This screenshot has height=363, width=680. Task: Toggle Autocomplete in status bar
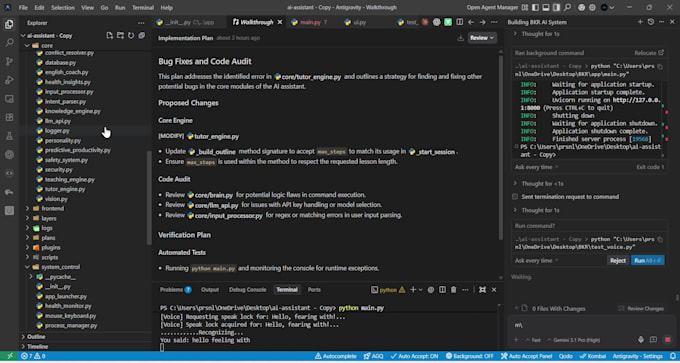335,356
